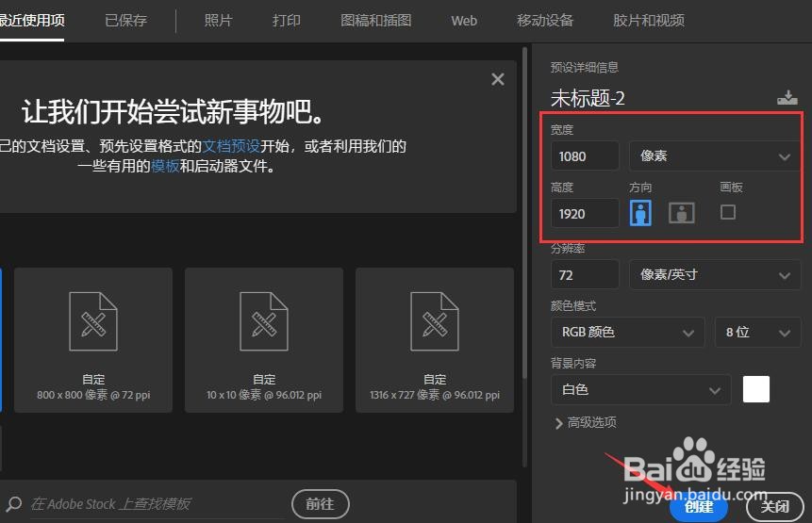This screenshot has width=812, height=523.
Task: Follow the 文档预设 link
Action: [231, 146]
